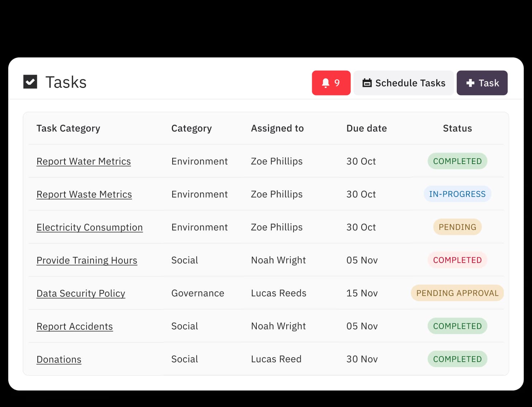The width and height of the screenshot is (532, 407).
Task: Click the Status column header
Action: (457, 128)
